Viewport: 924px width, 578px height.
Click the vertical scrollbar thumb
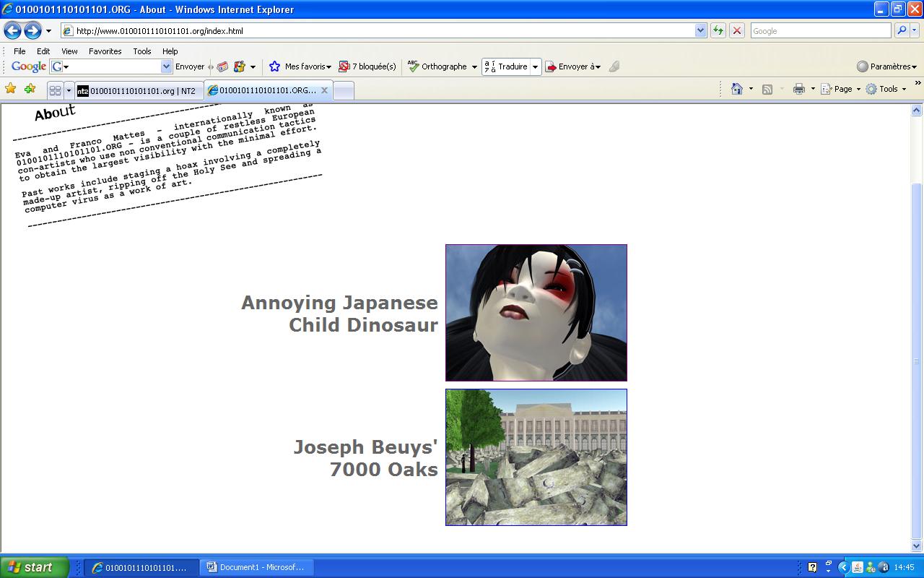[x=917, y=361]
